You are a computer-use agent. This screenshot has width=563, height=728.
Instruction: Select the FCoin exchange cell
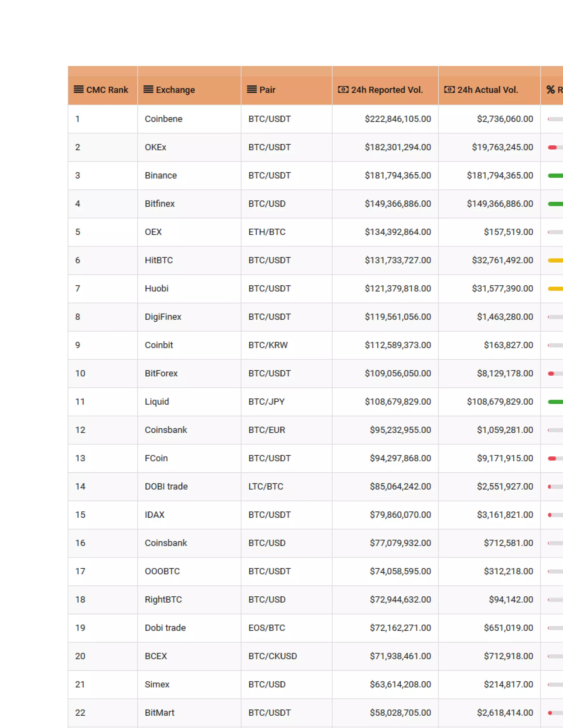189,458
